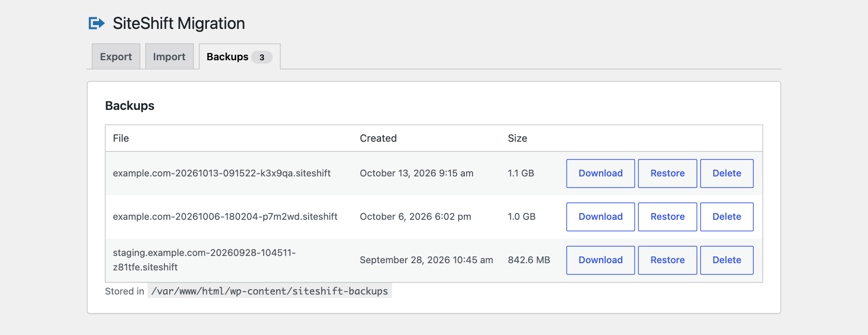Switch to the Export tab
The width and height of the screenshot is (868, 335).
[x=116, y=56]
